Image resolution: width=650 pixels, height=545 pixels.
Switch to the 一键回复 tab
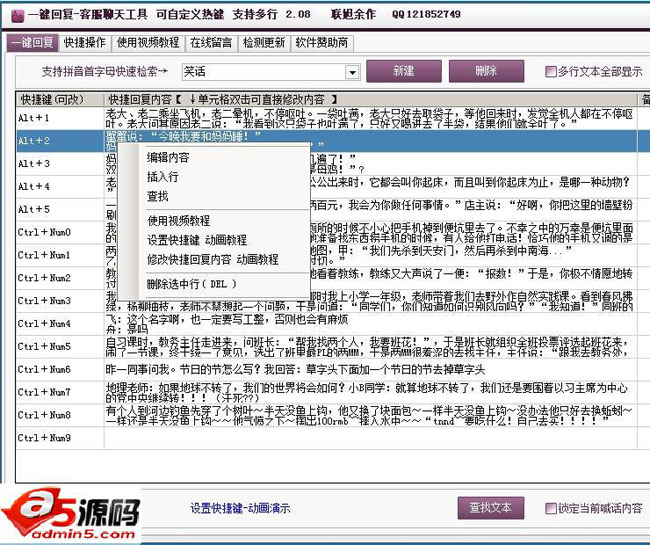click(33, 43)
